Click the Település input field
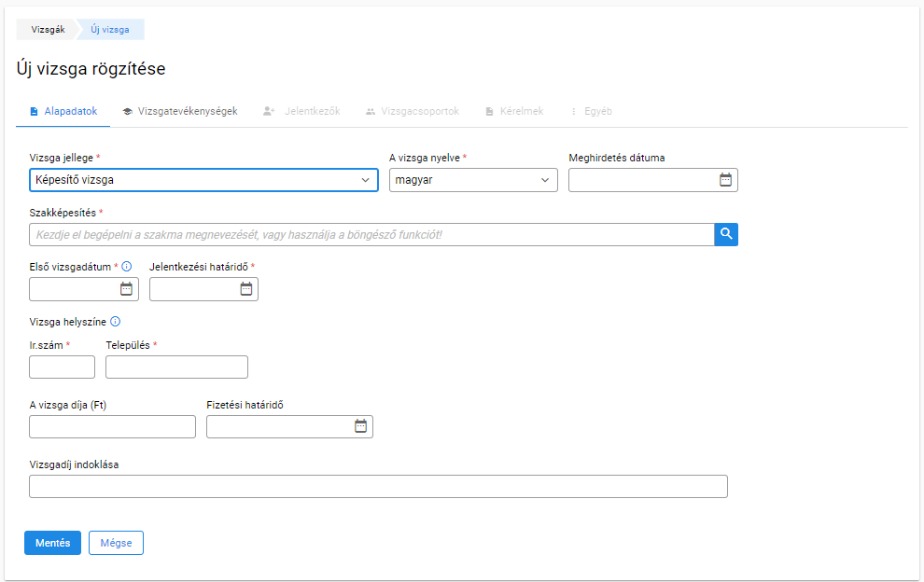 click(x=176, y=367)
